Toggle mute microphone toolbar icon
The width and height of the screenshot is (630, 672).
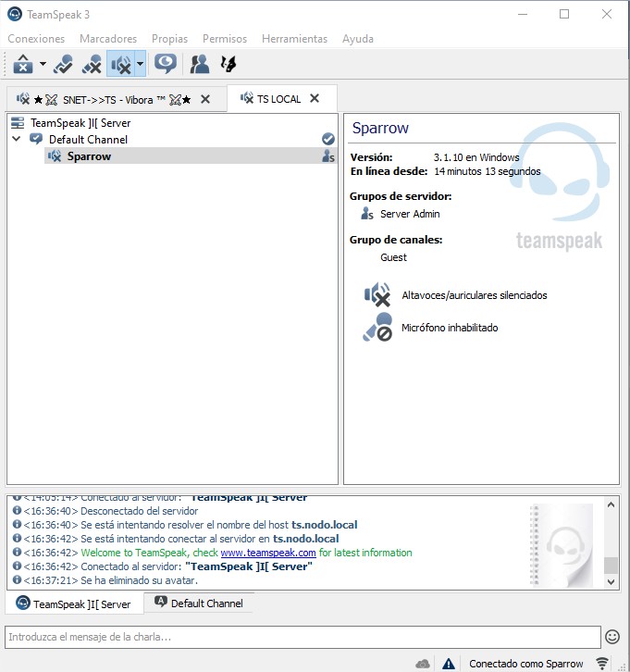click(92, 64)
